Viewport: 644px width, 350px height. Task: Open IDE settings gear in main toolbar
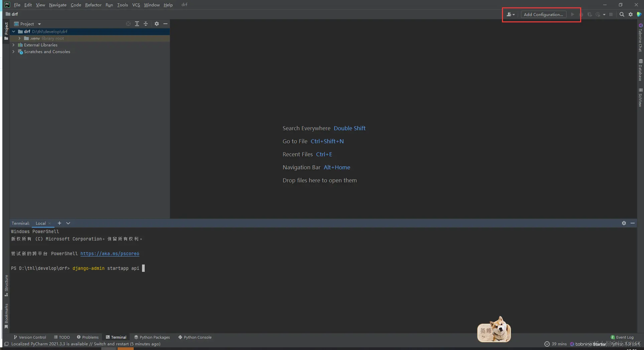pyautogui.click(x=631, y=14)
